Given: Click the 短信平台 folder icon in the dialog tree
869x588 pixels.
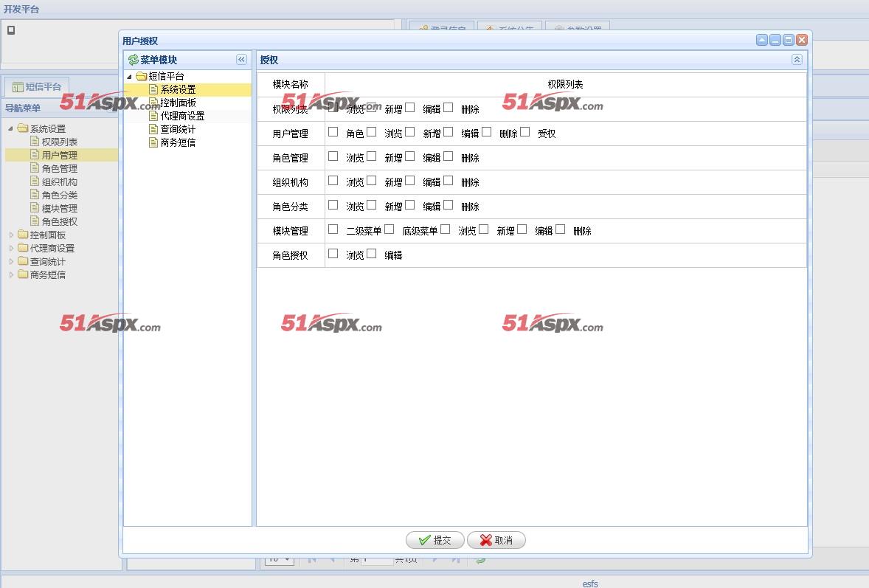Looking at the screenshot, I should click(142, 76).
